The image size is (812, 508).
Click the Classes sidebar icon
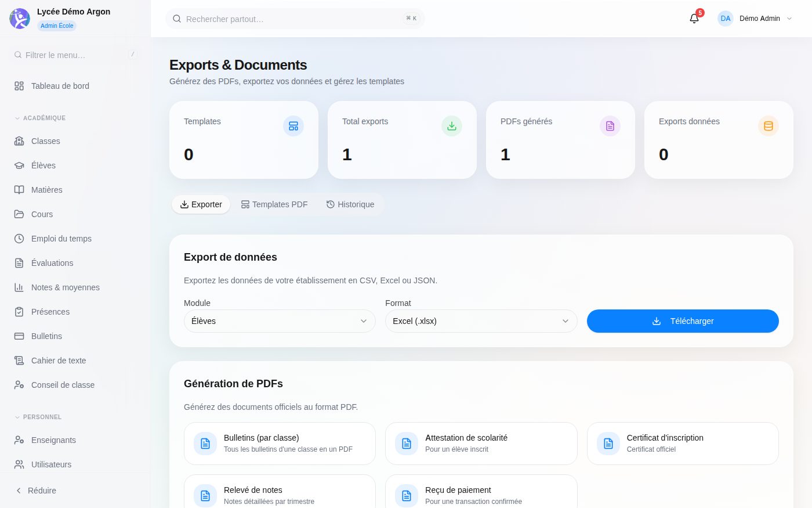coord(19,141)
